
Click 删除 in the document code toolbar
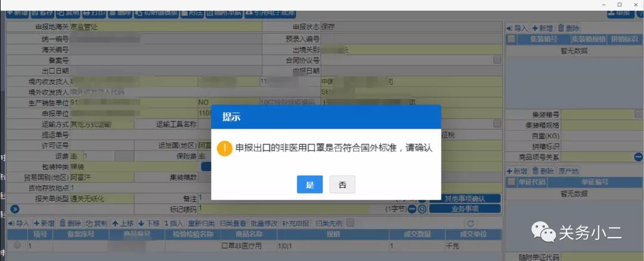pyautogui.click(x=543, y=171)
